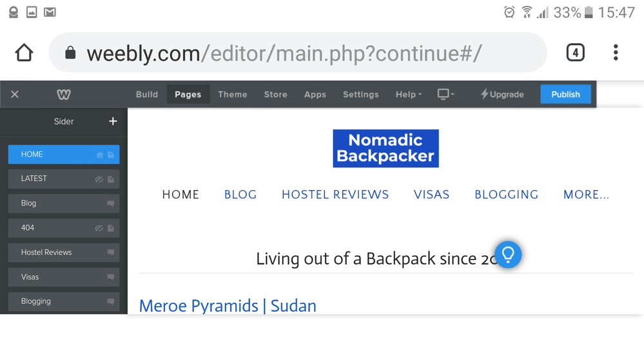This screenshot has width=644, height=362.
Task: Expand the Help dropdown menu
Action: click(409, 94)
